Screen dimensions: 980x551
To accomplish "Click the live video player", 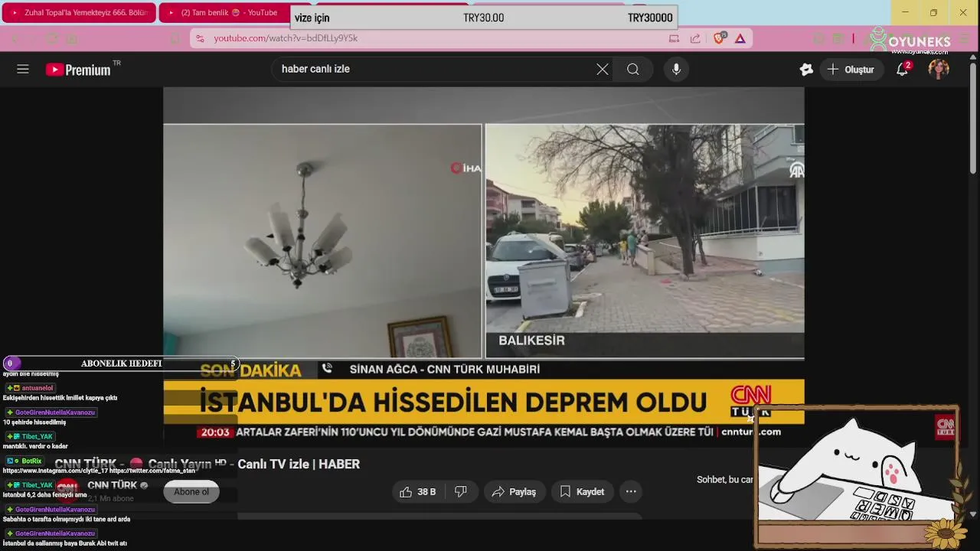I will [x=484, y=267].
